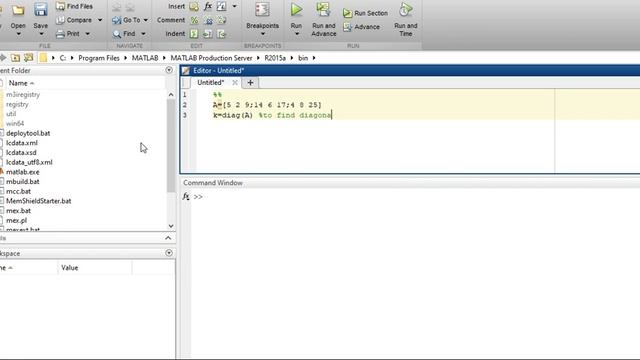
Task: Expand the Go To dropdown arrow
Action: (146, 20)
